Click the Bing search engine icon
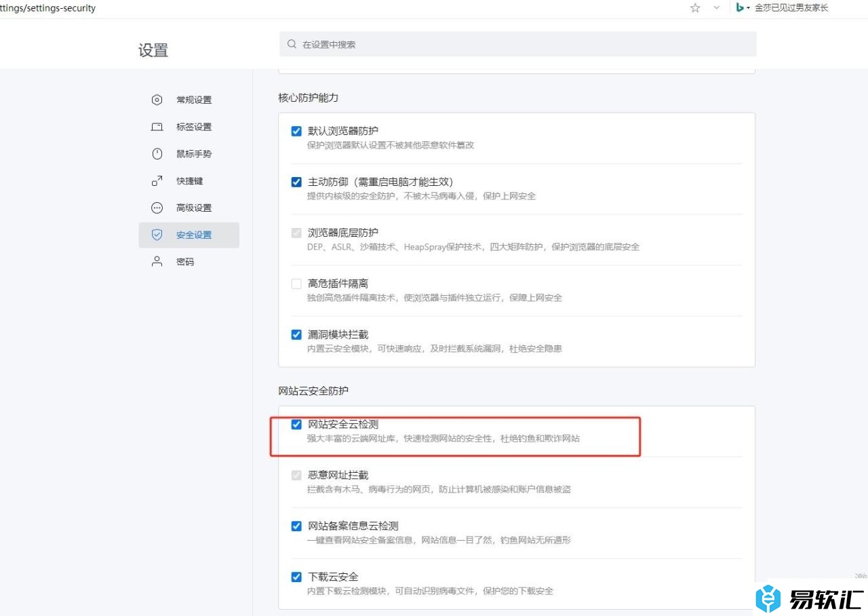Viewport: 868px width, 616px height. (x=740, y=8)
